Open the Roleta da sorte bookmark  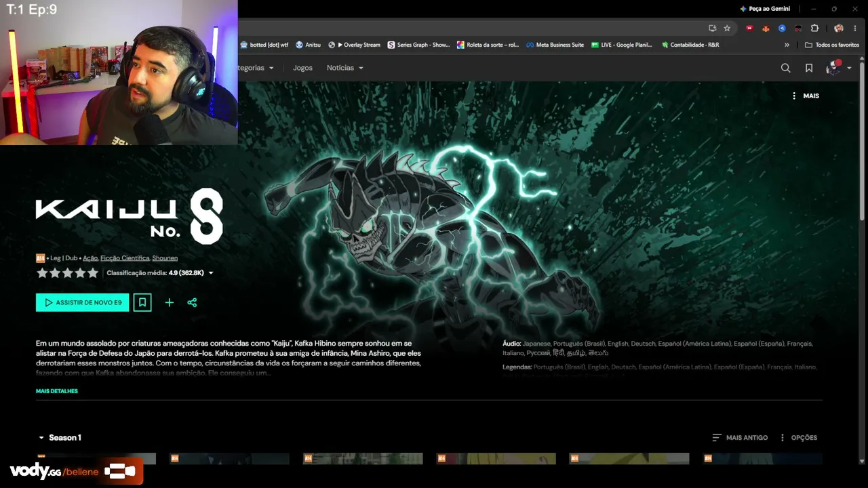point(488,45)
